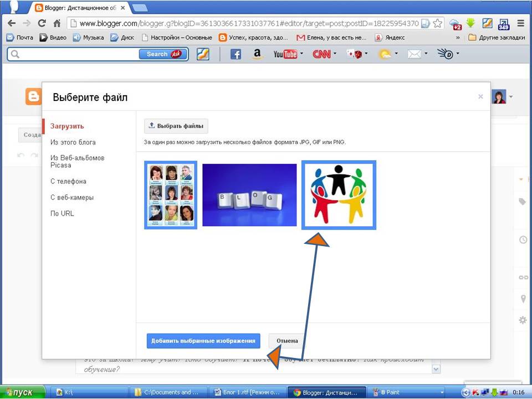Select the Загрузить upload tab

tap(67, 126)
